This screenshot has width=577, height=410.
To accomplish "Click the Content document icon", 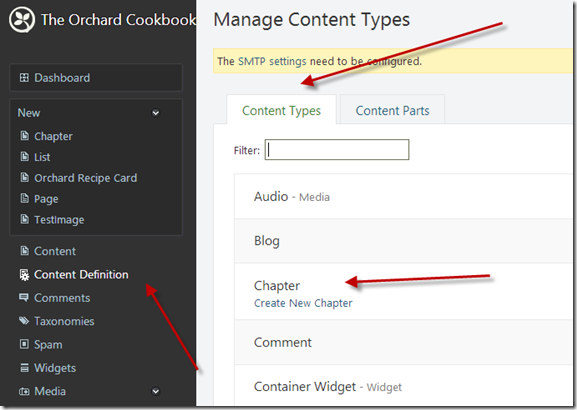I will 24,251.
